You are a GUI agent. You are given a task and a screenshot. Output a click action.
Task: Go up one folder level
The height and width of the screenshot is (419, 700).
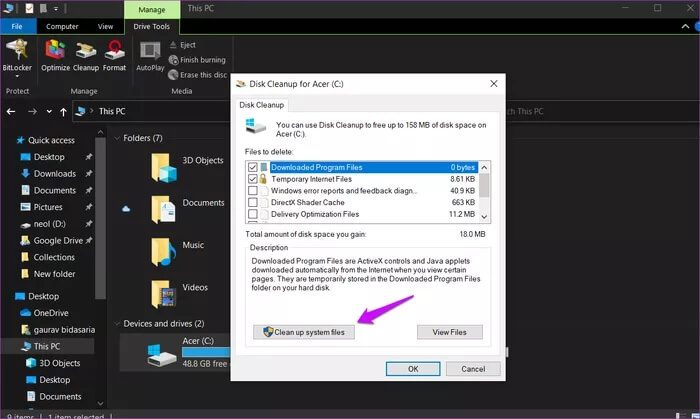(x=63, y=112)
